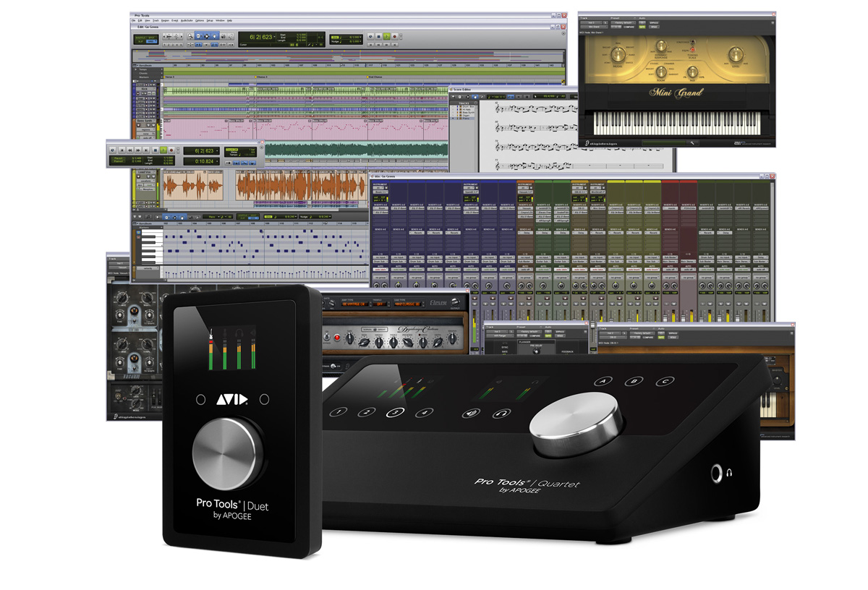Open the Window menu

220,20
